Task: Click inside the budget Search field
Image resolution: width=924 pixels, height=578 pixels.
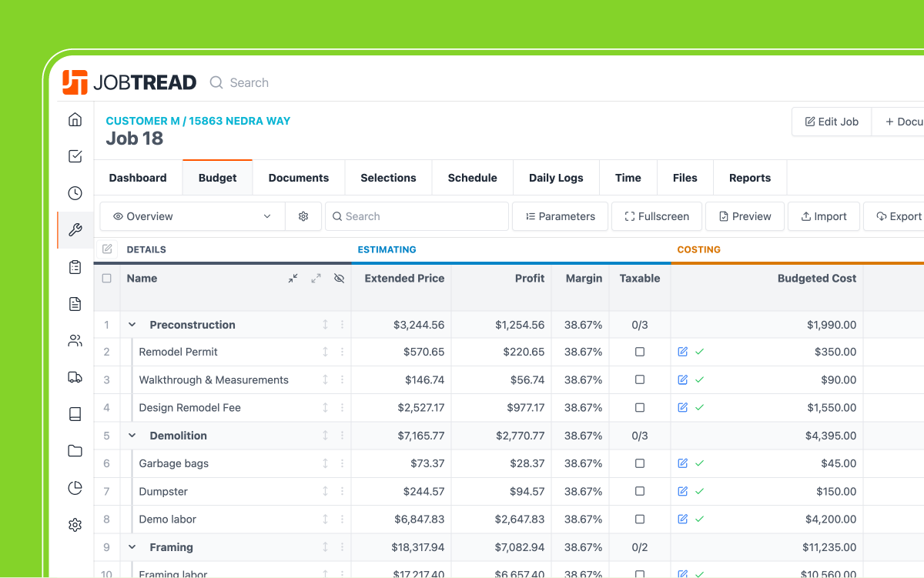Action: [x=417, y=216]
